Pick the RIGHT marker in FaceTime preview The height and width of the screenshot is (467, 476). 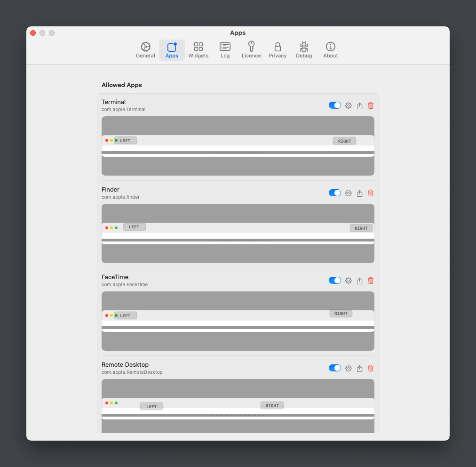(x=341, y=314)
